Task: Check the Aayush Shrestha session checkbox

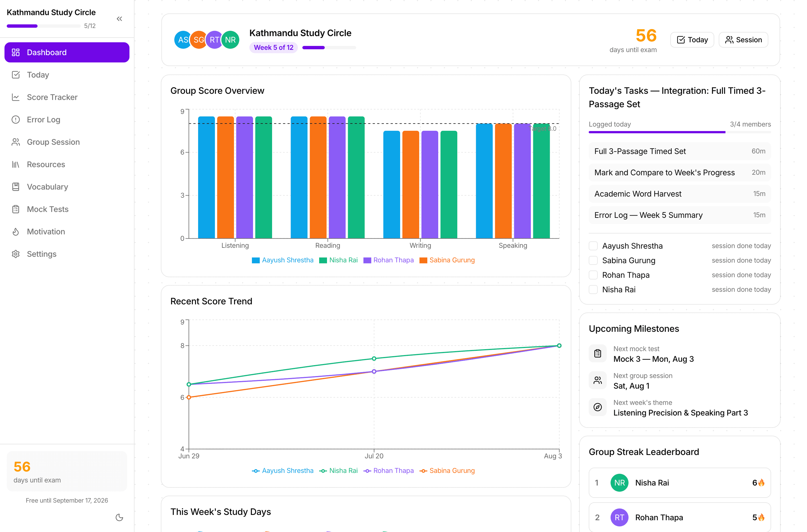Action: click(x=593, y=246)
